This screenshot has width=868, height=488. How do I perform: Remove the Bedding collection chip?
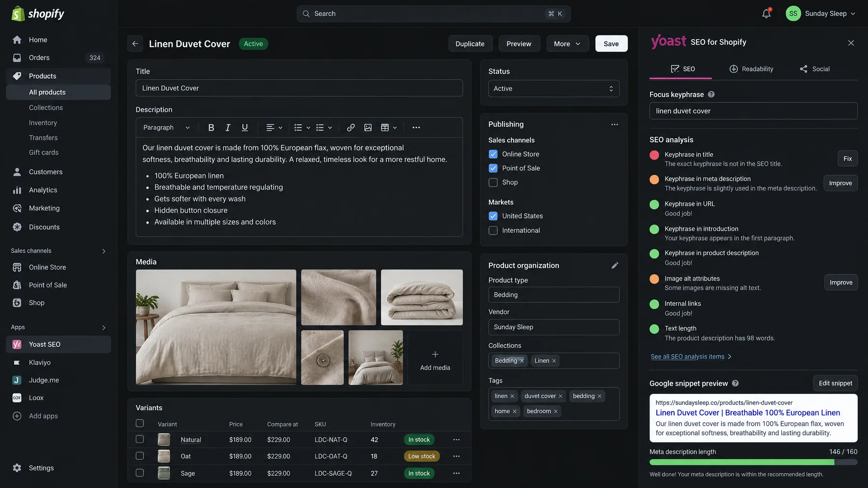coord(522,361)
